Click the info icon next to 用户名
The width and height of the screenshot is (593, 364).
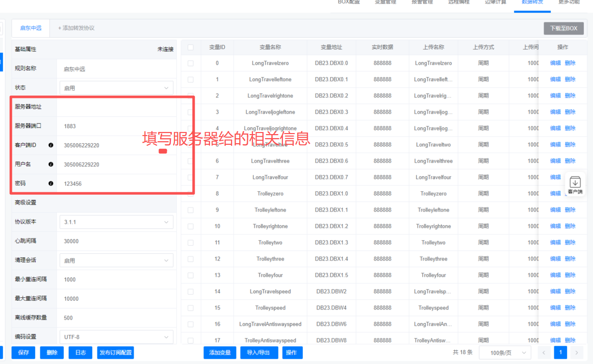pos(51,164)
